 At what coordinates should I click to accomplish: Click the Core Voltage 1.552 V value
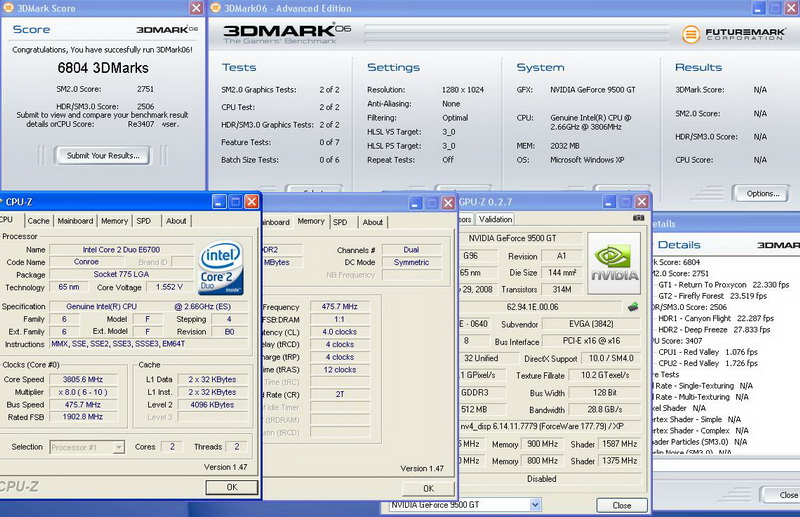tap(169, 287)
